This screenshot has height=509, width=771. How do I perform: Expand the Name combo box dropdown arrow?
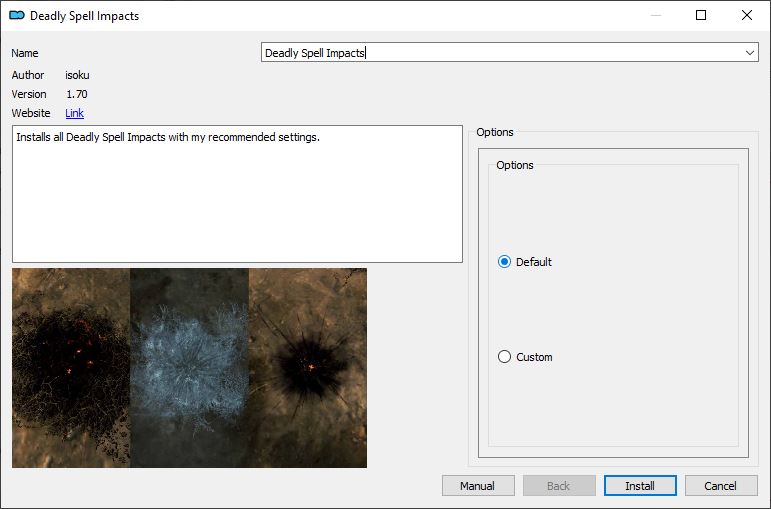pyautogui.click(x=749, y=53)
